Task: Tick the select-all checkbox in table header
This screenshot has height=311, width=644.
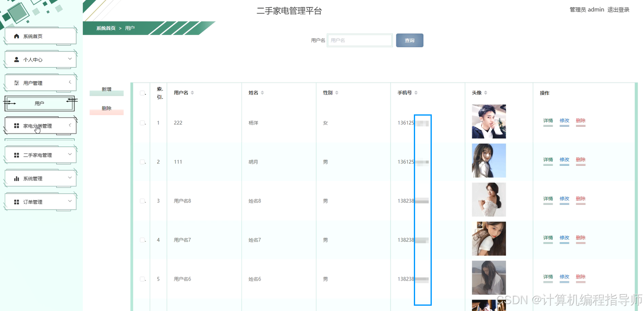Action: pos(142,93)
